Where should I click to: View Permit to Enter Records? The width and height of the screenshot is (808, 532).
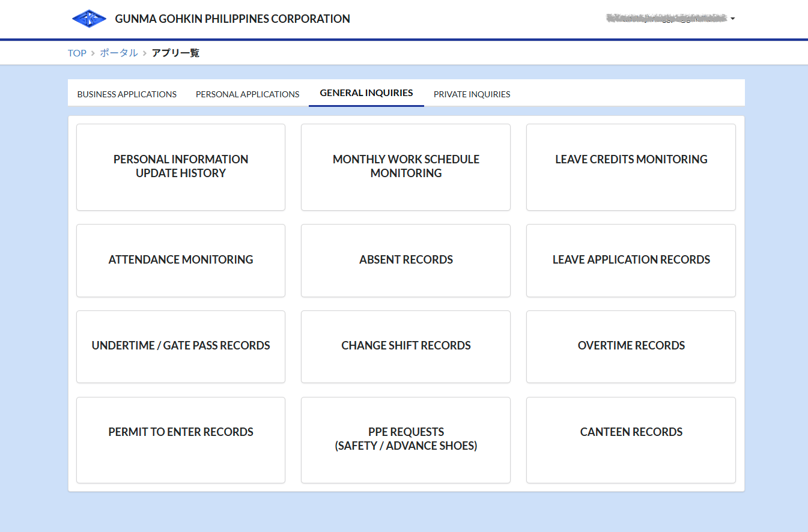pyautogui.click(x=181, y=439)
